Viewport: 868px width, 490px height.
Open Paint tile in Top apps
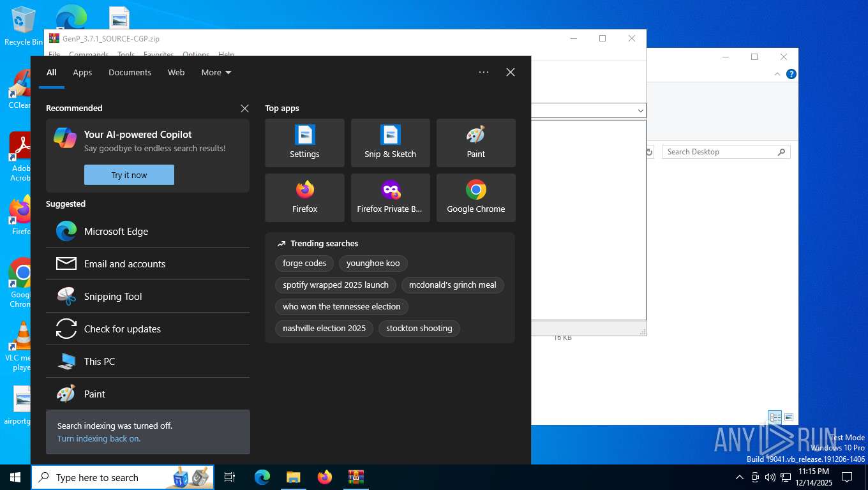tap(475, 143)
